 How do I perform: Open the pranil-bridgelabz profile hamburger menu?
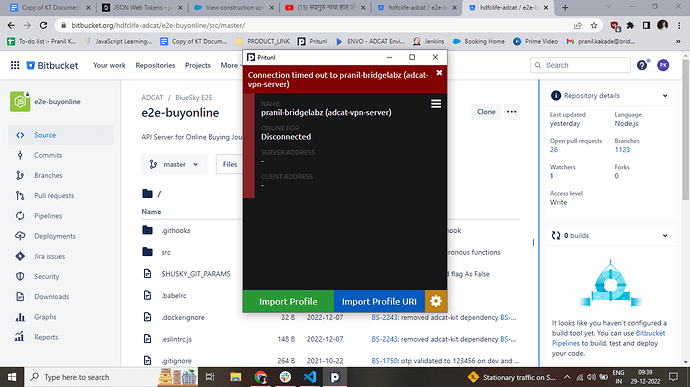coord(436,104)
